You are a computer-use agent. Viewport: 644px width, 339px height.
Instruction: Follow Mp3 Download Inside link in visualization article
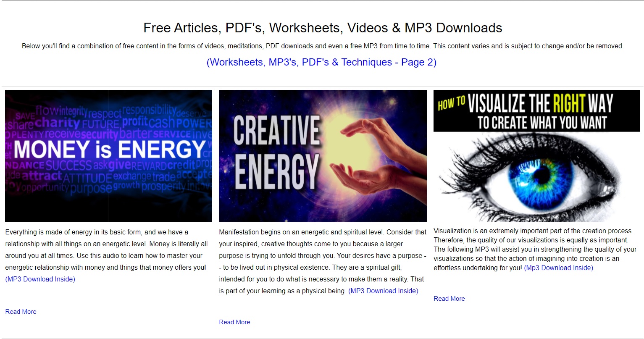(x=559, y=268)
